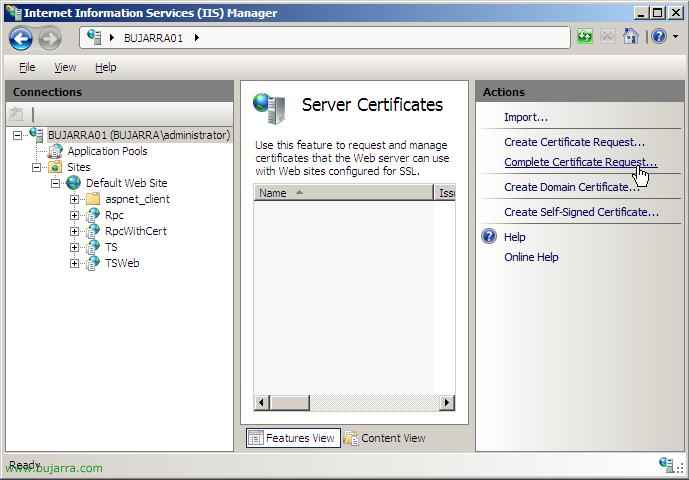This screenshot has width=689, height=480.
Task: Click the aspnet_client folder icon
Action: pos(93,199)
